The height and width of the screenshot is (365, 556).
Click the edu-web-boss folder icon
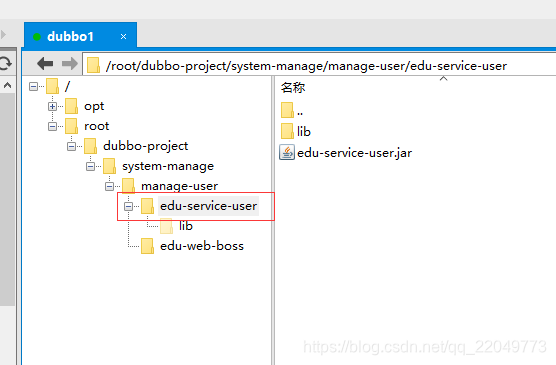pos(147,246)
